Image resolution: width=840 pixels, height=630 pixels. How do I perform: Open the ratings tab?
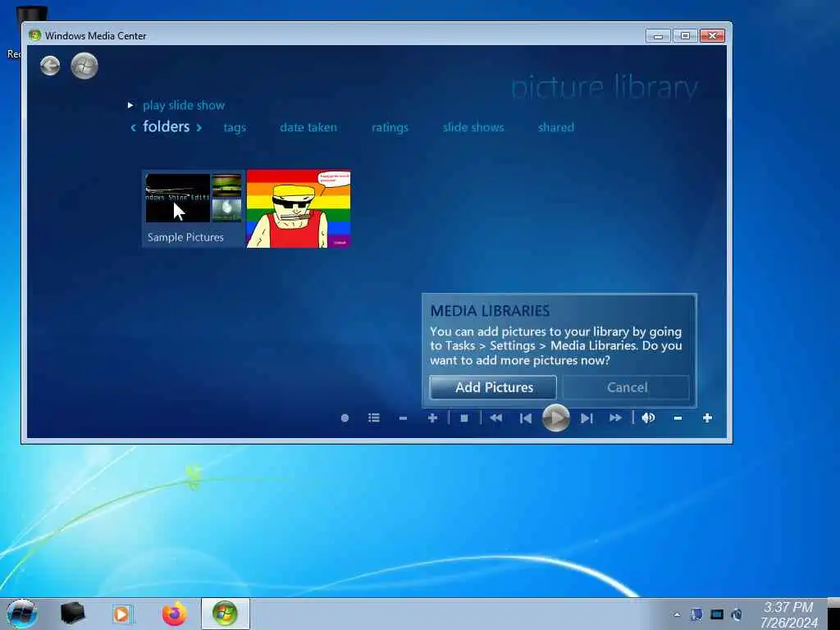point(390,127)
